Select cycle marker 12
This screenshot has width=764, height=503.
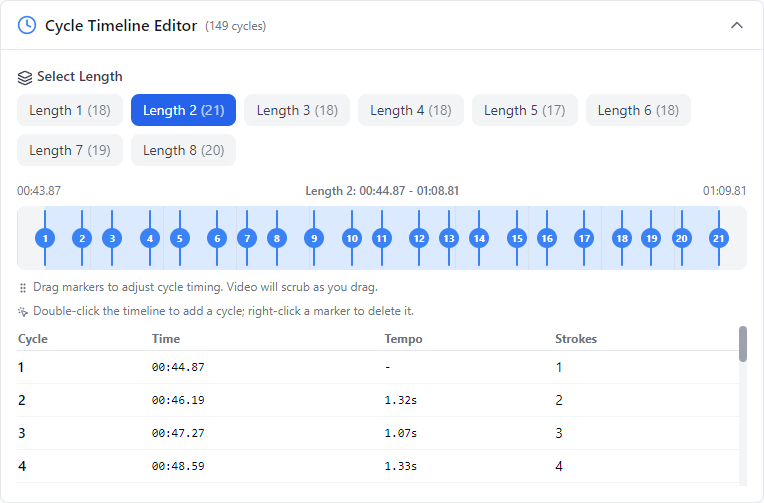(x=419, y=238)
